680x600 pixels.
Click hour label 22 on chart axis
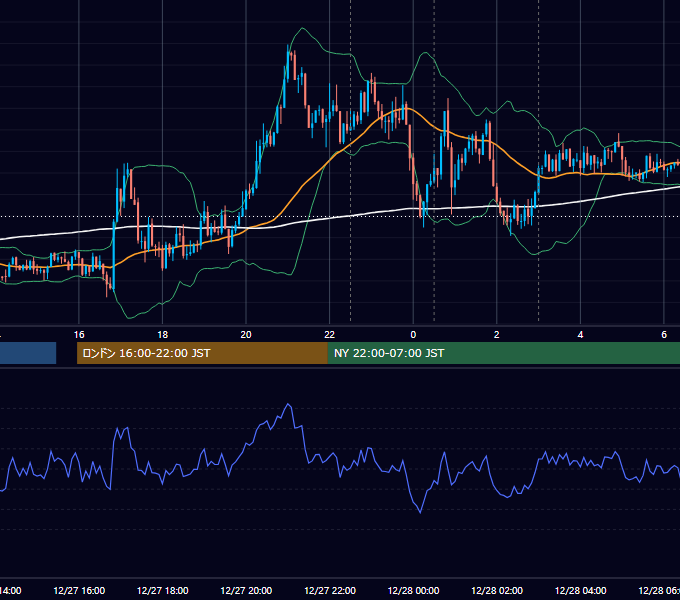[x=330, y=335]
